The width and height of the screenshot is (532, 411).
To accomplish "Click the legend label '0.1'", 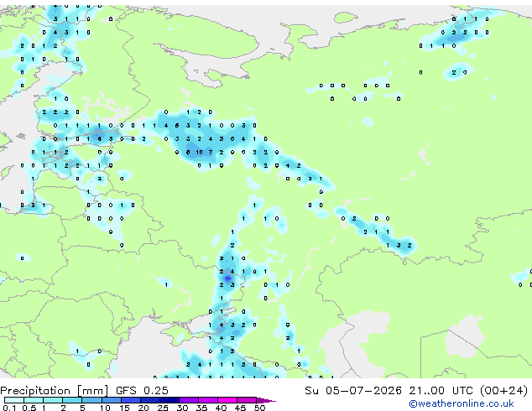I will point(9,408).
